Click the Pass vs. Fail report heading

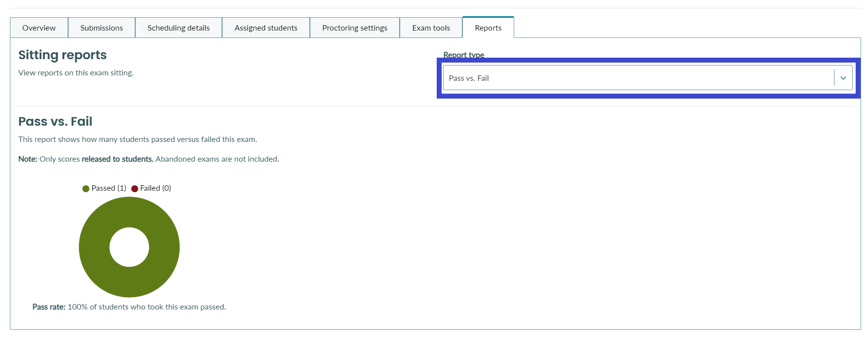point(55,121)
